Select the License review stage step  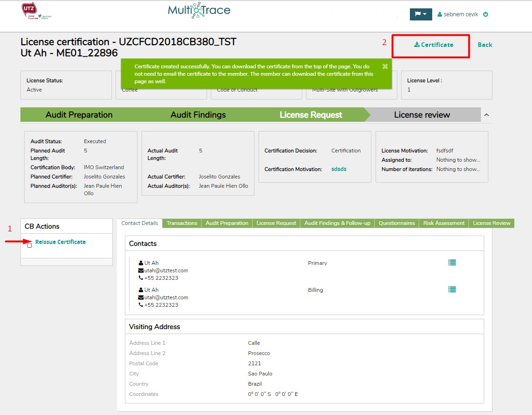point(422,115)
